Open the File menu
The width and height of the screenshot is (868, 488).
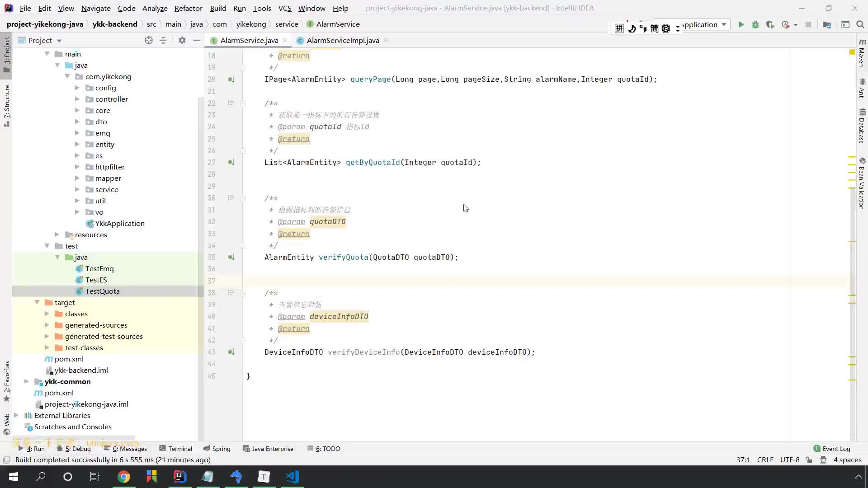tap(25, 8)
